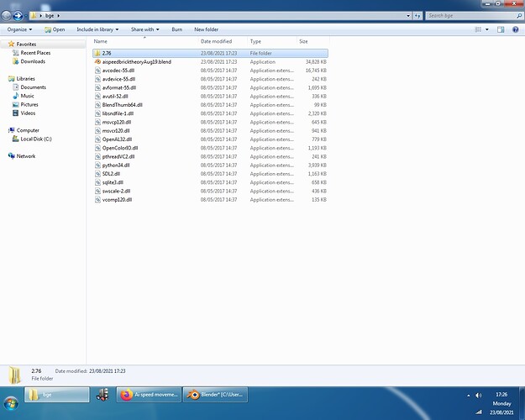The height and width of the screenshot is (420, 525).
Task: Click the Show desktop strip
Action: [522, 403]
